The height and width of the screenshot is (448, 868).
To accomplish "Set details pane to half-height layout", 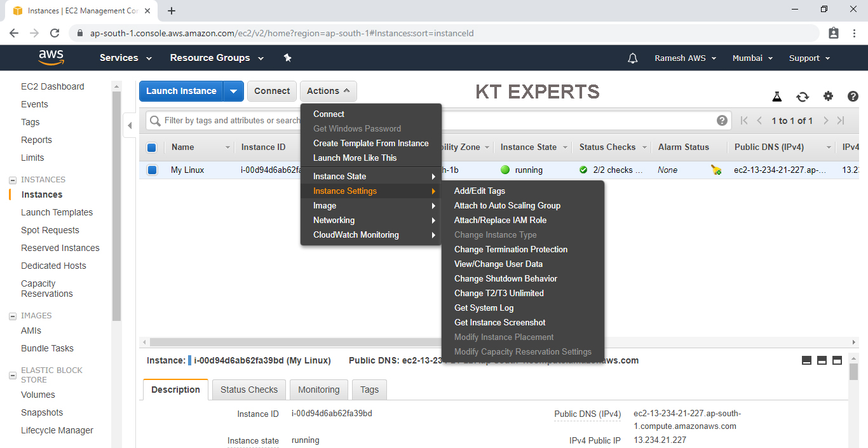I will click(822, 360).
